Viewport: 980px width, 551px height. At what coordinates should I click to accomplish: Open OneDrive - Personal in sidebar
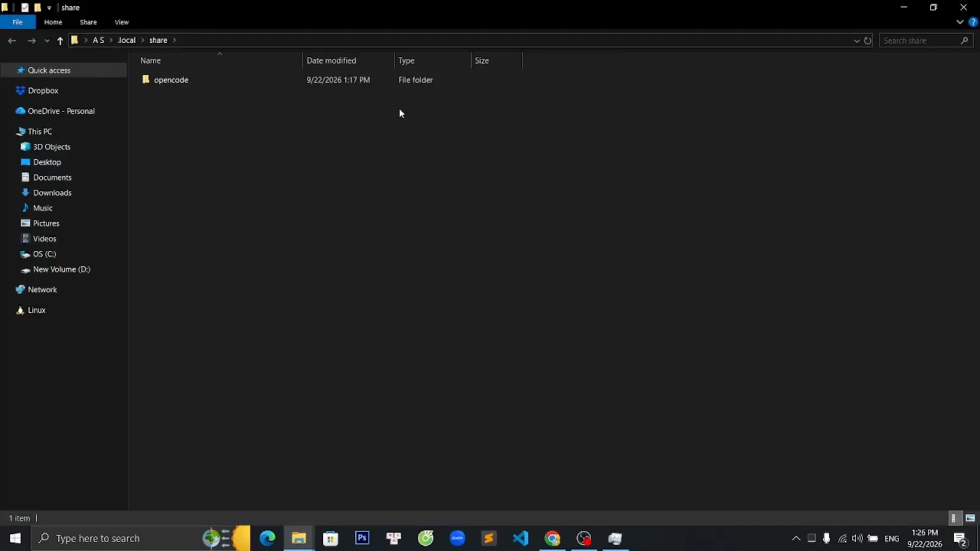tap(61, 111)
